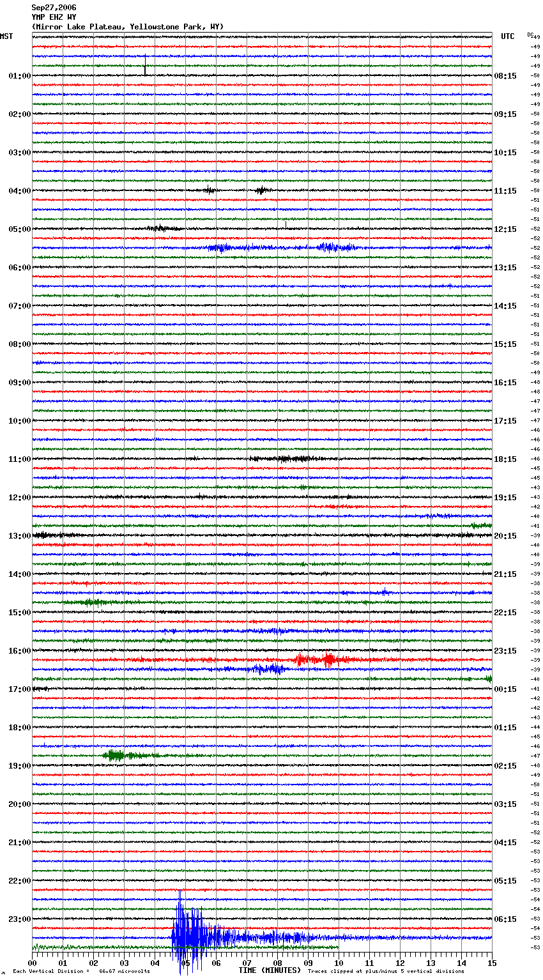Select the 20:00 MST time label
The height and width of the screenshot is (980, 543).
coord(20,804)
